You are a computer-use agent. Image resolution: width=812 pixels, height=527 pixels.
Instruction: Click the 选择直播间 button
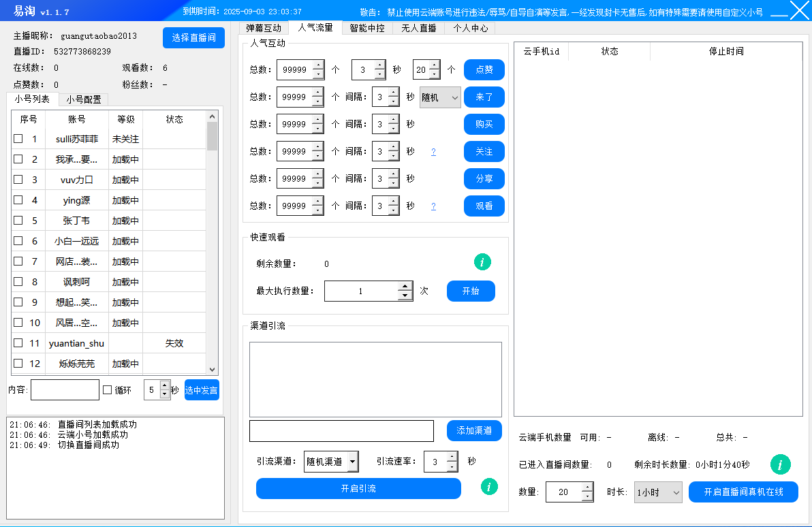[193, 37]
